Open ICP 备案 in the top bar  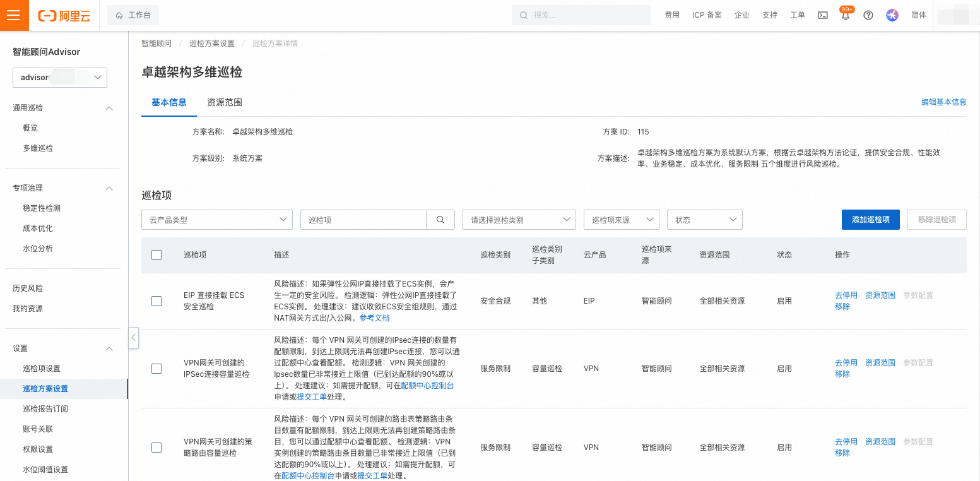pyautogui.click(x=707, y=15)
